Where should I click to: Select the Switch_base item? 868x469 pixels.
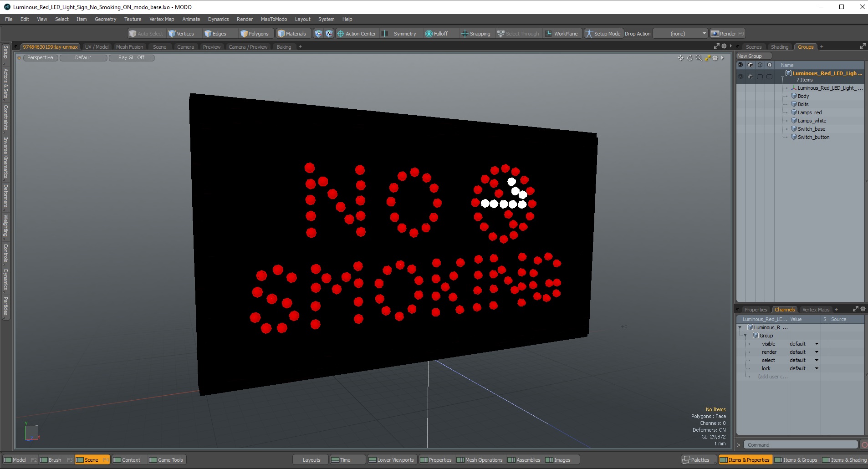(x=811, y=129)
